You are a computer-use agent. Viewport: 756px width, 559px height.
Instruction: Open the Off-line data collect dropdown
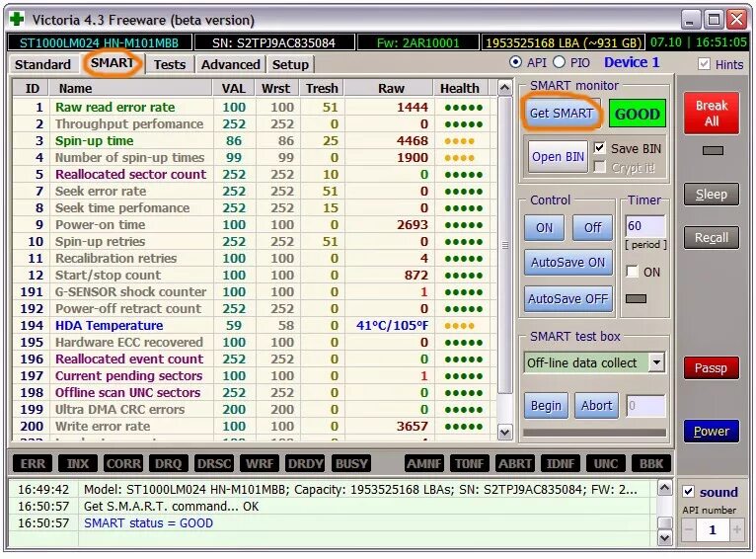pos(656,362)
